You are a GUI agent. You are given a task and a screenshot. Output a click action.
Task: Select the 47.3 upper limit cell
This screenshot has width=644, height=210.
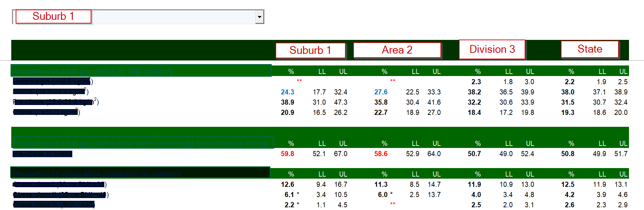(341, 102)
